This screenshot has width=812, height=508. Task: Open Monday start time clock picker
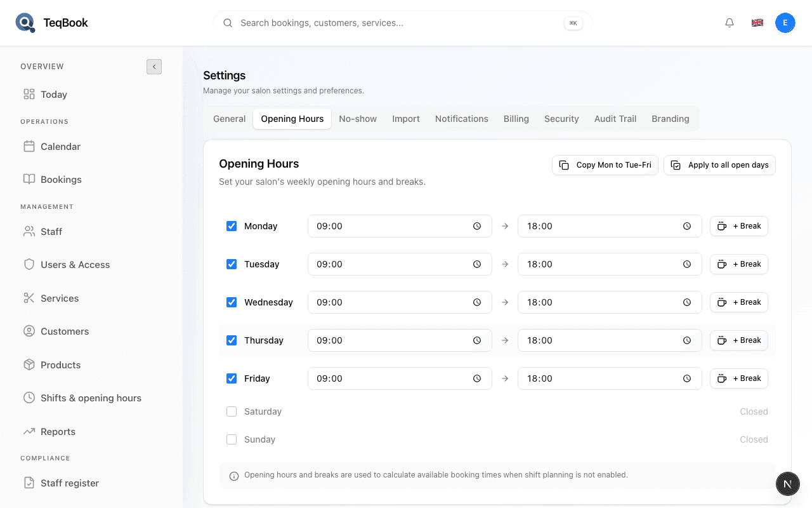(477, 226)
